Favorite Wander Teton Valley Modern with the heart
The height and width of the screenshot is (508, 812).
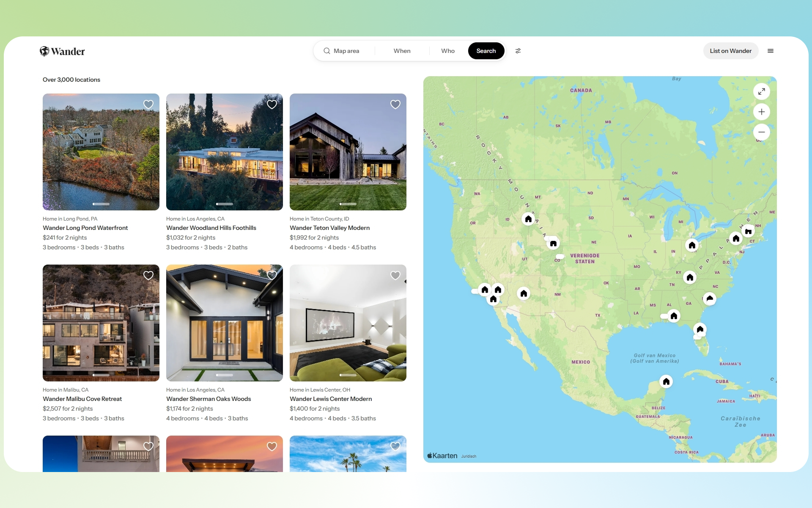pos(395,105)
